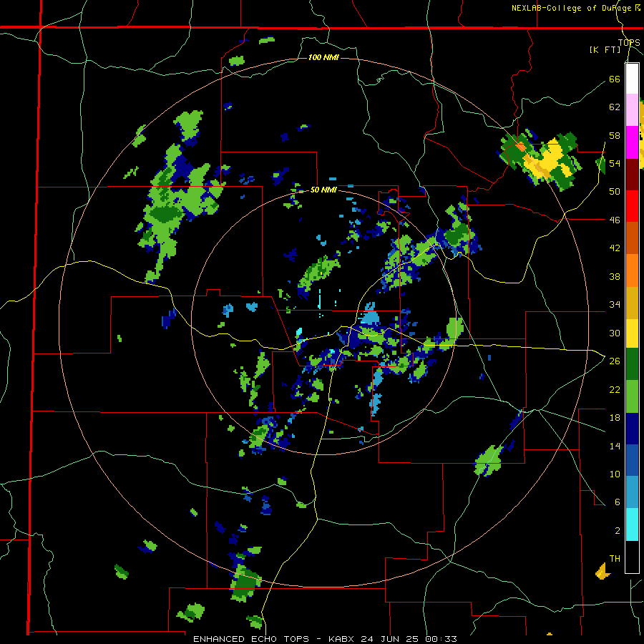Click the "TOPS" legend title
This screenshot has width=644, height=644.
tap(629, 43)
